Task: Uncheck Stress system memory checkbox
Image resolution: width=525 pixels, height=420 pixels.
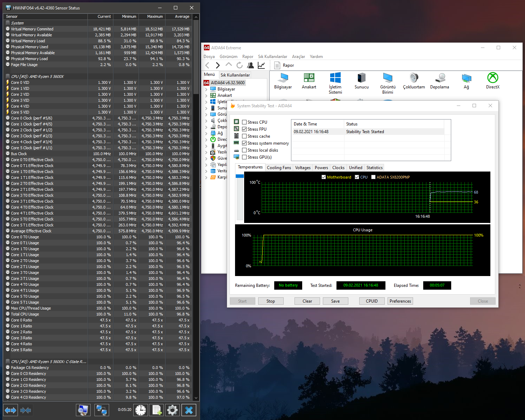Action: pos(244,143)
